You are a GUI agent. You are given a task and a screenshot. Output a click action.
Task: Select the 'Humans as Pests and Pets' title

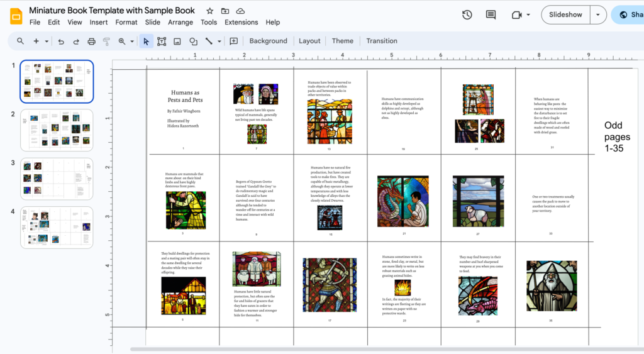tap(186, 96)
